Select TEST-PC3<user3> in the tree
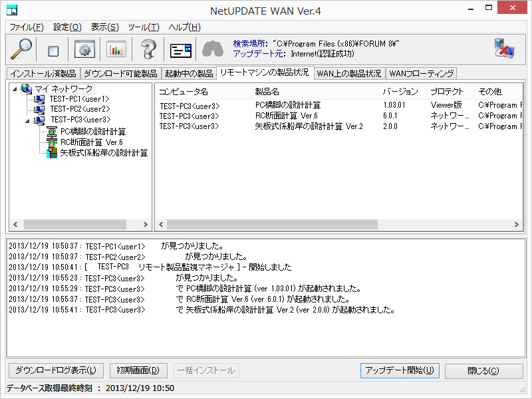Viewport: 532px width, 399px height. click(x=80, y=120)
